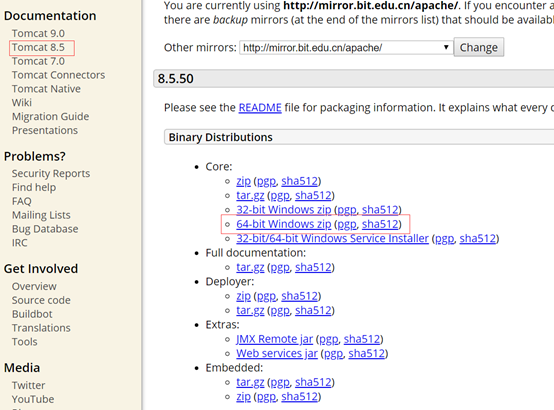Open sha512 checksum for 64-bit Windows zip
Screen dimensions: 554x410
pyautogui.click(x=380, y=224)
